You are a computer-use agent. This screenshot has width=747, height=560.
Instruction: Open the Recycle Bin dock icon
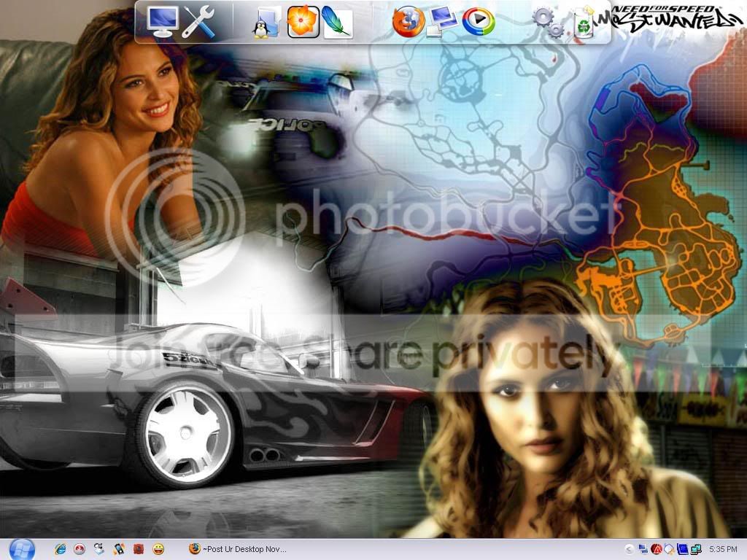tap(584, 23)
